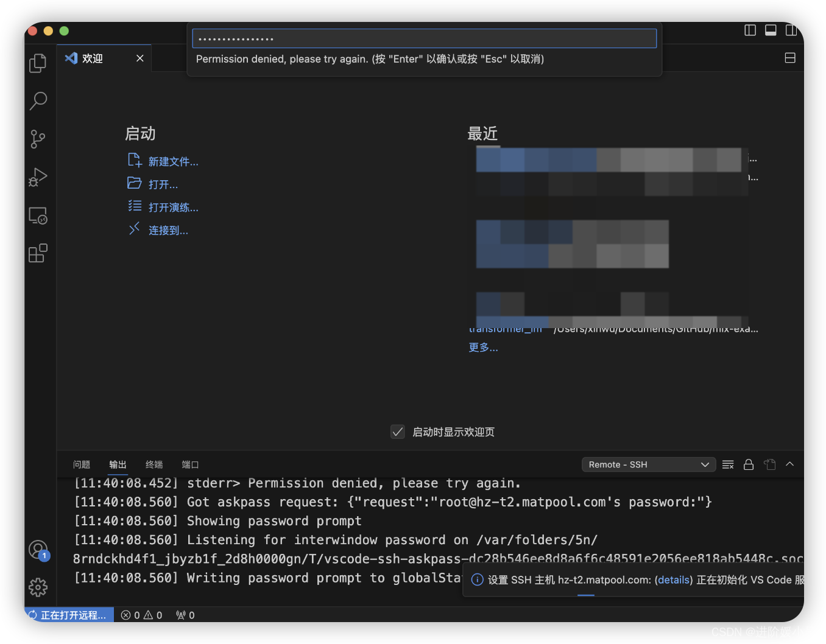
Task: Switch to the 输出 panel tab
Action: coord(118,464)
